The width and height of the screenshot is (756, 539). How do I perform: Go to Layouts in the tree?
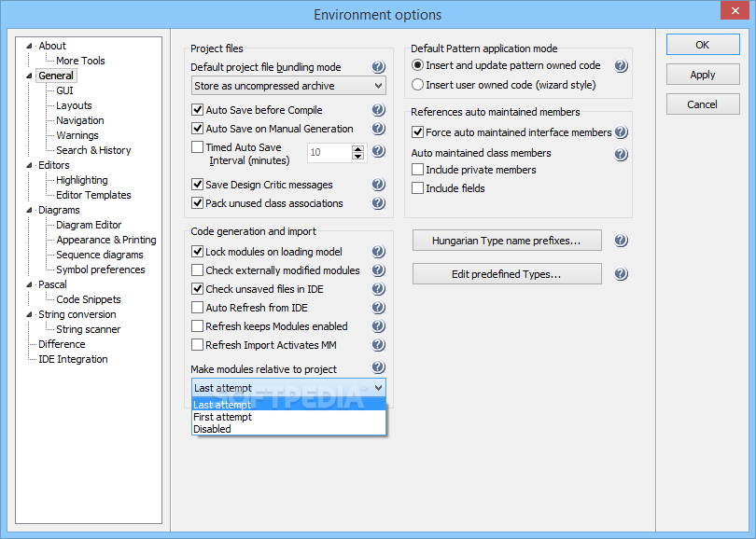coord(74,105)
